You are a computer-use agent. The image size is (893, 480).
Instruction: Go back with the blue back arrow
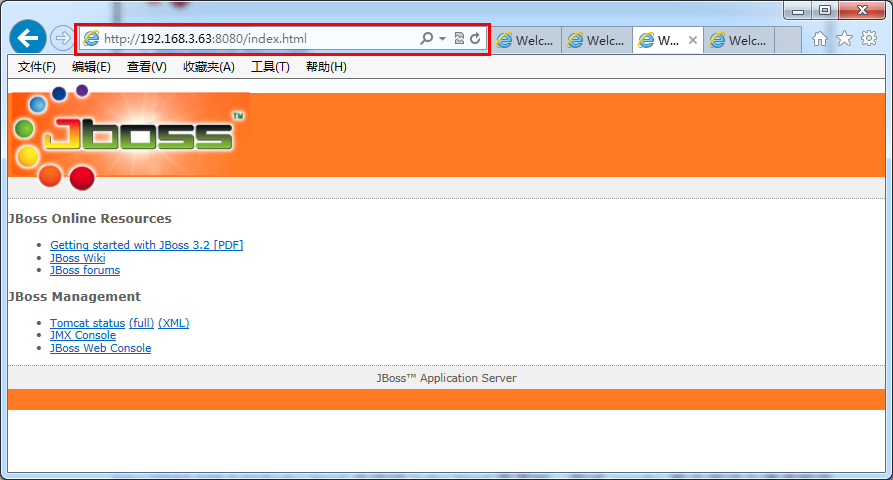(27, 38)
